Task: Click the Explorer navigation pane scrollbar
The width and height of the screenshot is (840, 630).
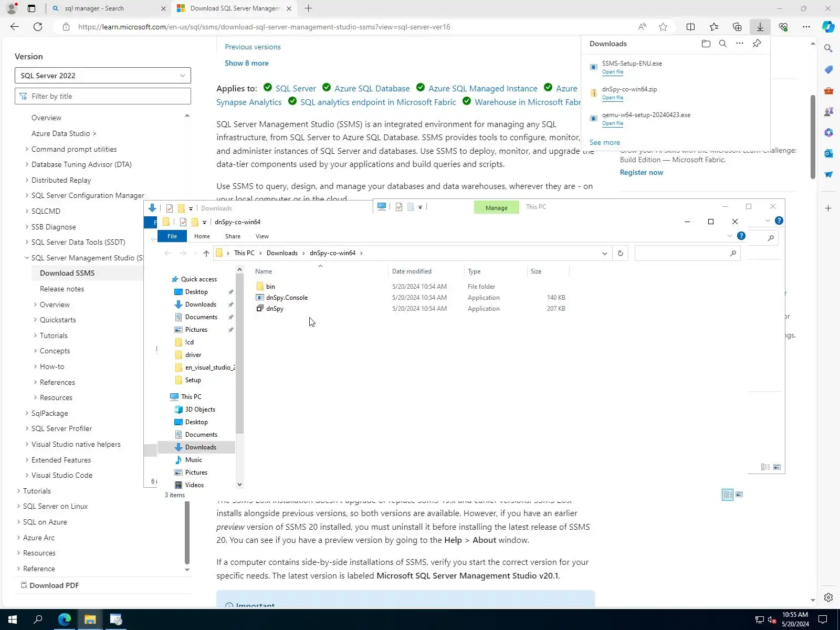Action: click(x=239, y=354)
